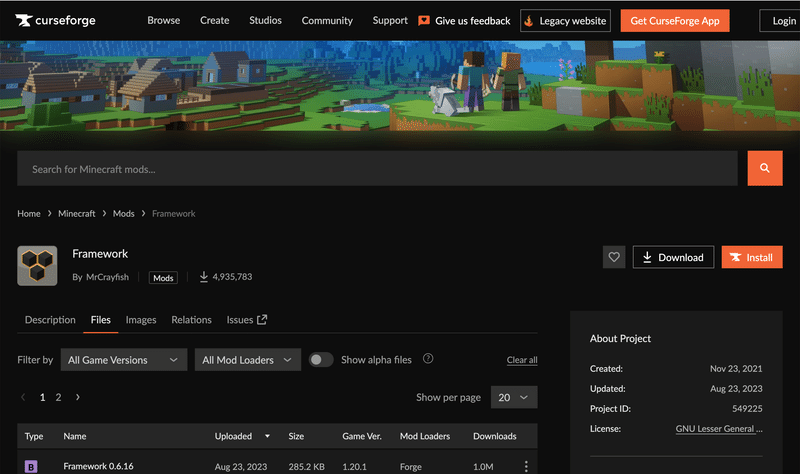
Task: Click the Mod Loaders column header
Action: coord(425,436)
